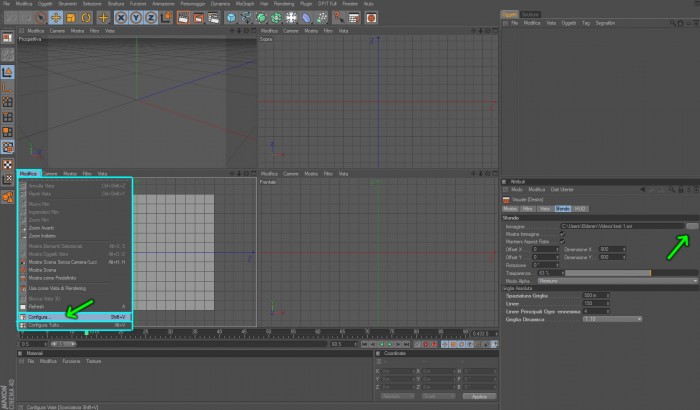Screen dimensions: 700x410
Task: Click the render view clapperboard icon
Action: click(183, 18)
